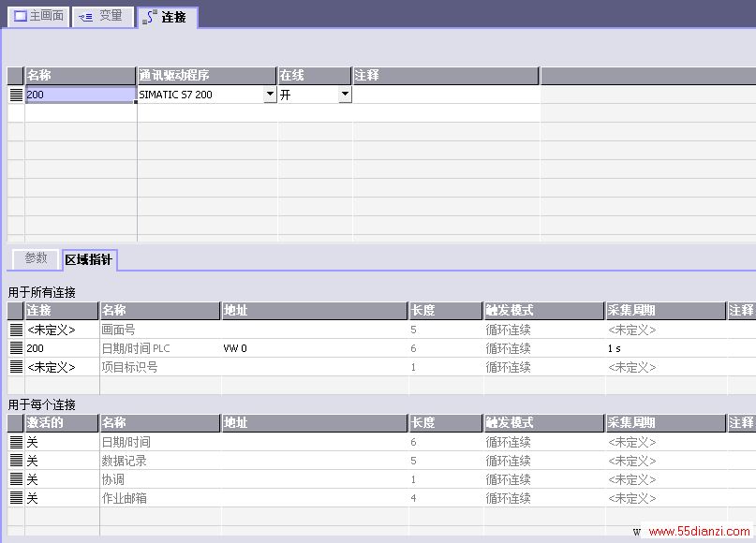Click the 在线 column header

point(315,76)
